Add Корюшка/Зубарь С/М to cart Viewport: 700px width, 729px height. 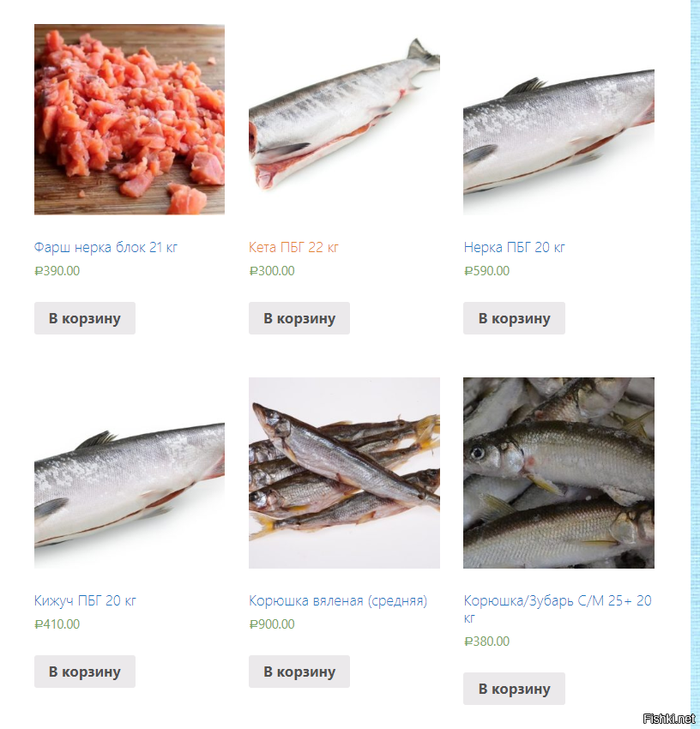pos(514,689)
